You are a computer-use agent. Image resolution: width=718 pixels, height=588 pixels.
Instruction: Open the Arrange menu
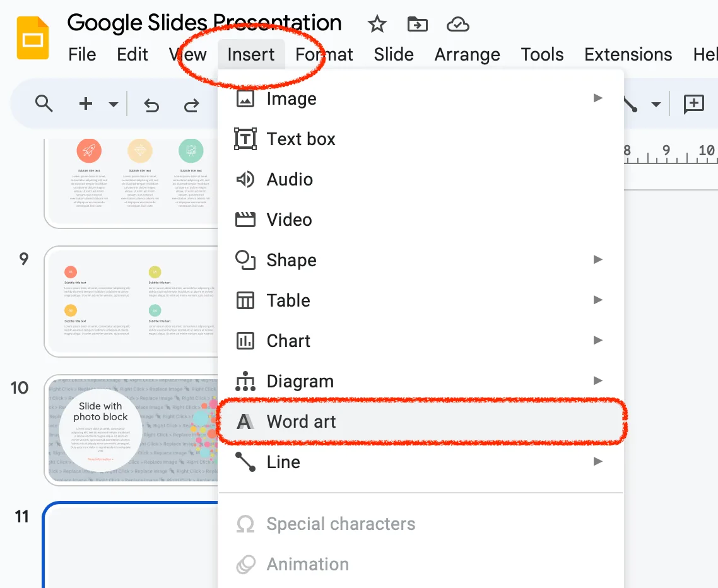click(467, 54)
